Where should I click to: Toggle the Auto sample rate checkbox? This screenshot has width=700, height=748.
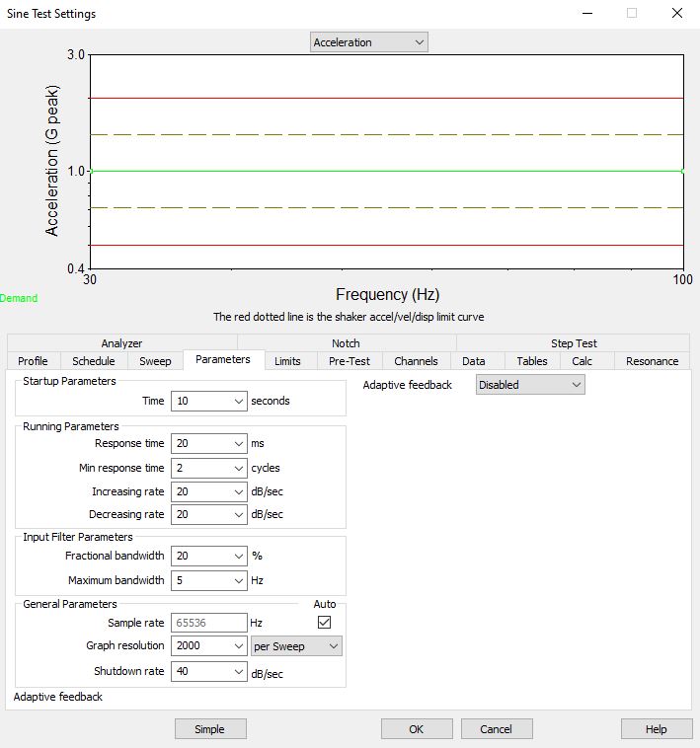pos(324,622)
